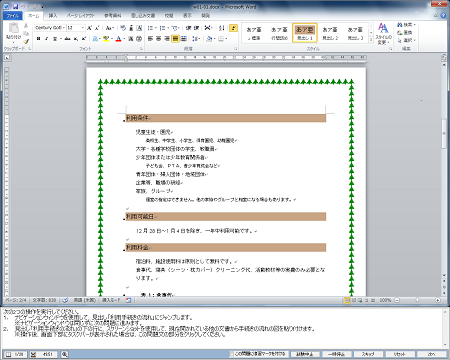Click the スキップ button in the bottom bar
This screenshot has height=360, width=450.
(368, 354)
